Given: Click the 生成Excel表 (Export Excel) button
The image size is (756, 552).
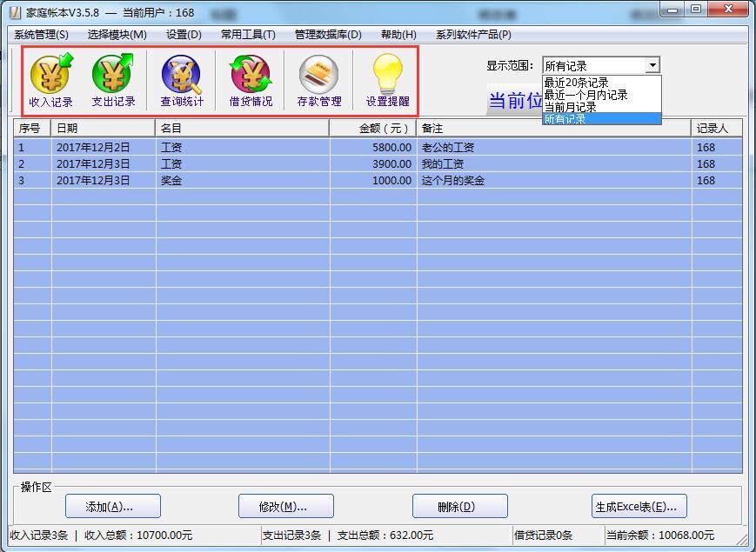Looking at the screenshot, I should 639,506.
